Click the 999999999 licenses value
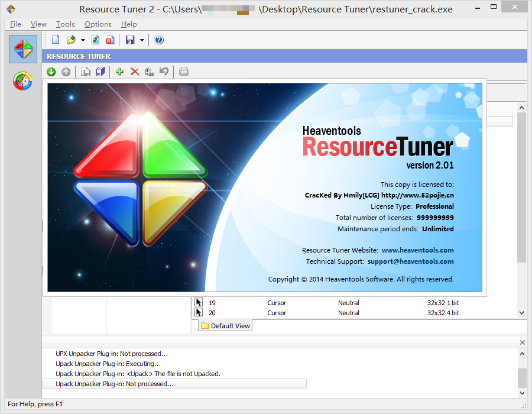Viewport: 532px width, 414px height. pos(435,218)
